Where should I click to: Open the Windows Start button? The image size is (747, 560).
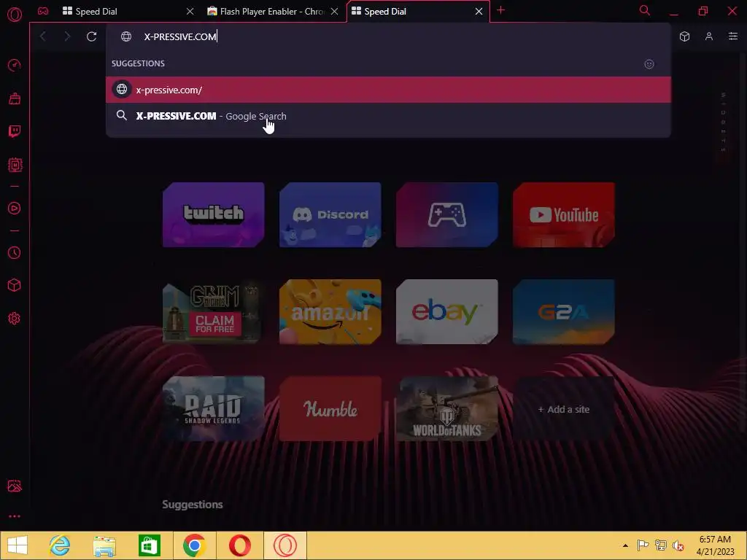(18, 545)
